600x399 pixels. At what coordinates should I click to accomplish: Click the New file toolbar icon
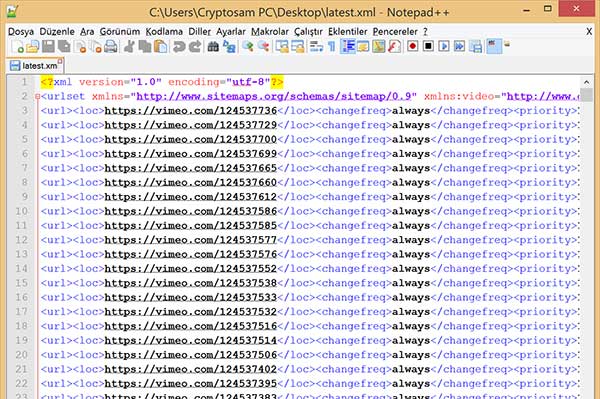point(18,46)
